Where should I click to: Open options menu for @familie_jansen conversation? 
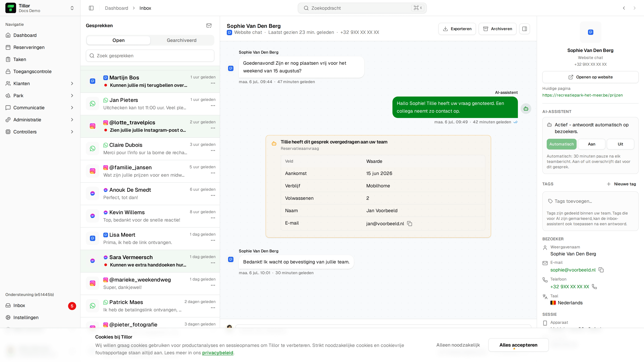(x=213, y=173)
